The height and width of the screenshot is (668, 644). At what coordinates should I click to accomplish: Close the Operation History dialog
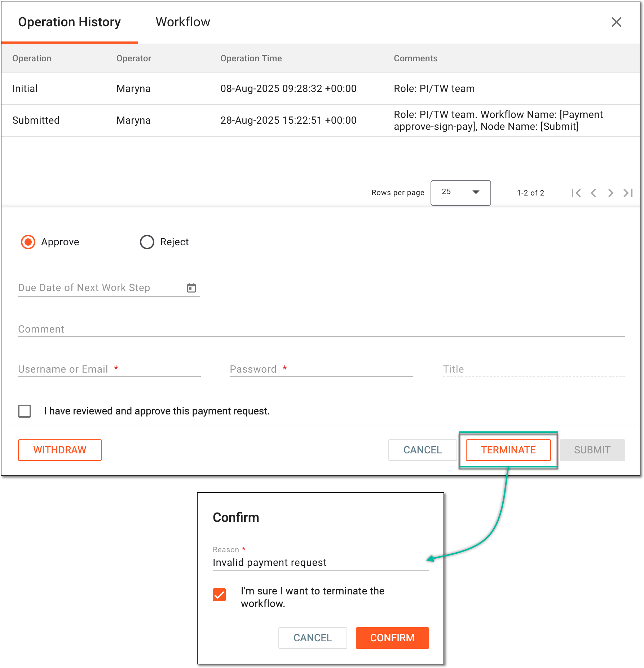pos(616,22)
